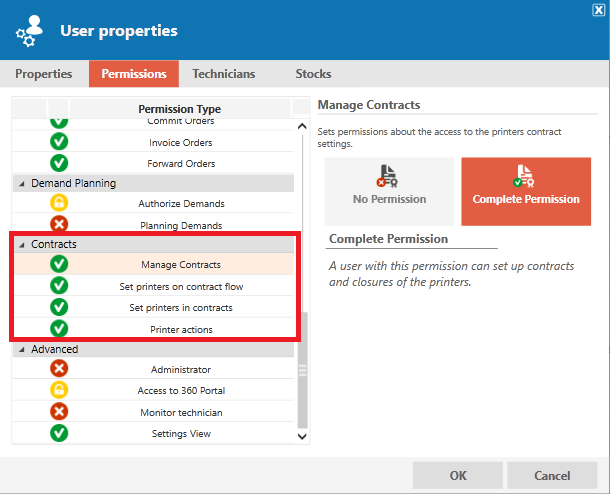610x494 pixels.
Task: Collapse the Contracts group
Action: (22, 245)
